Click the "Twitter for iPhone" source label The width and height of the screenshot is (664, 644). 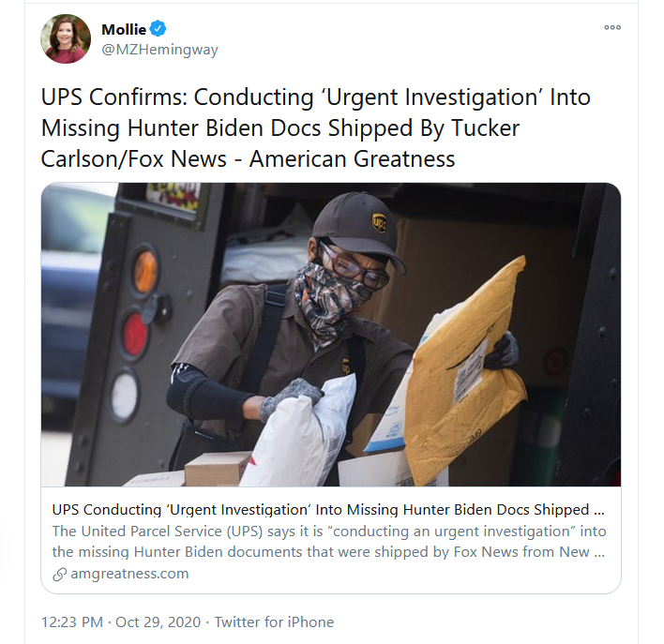pyautogui.click(x=274, y=622)
